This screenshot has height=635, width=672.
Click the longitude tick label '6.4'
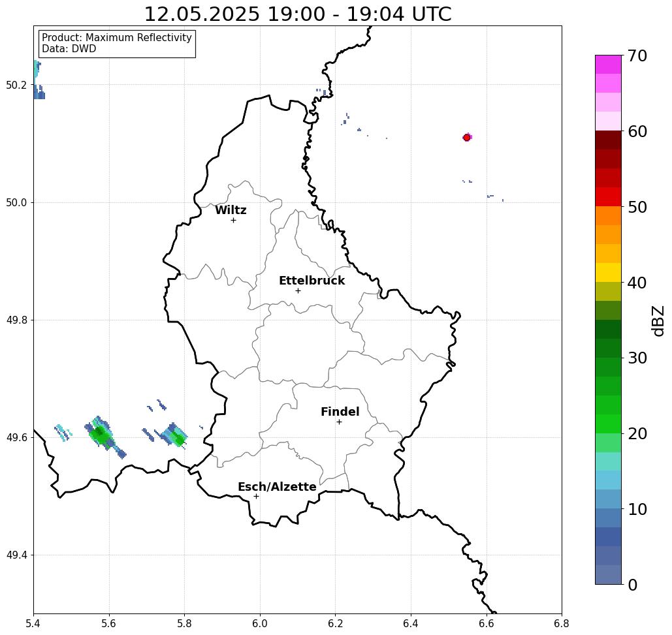pyautogui.click(x=411, y=623)
